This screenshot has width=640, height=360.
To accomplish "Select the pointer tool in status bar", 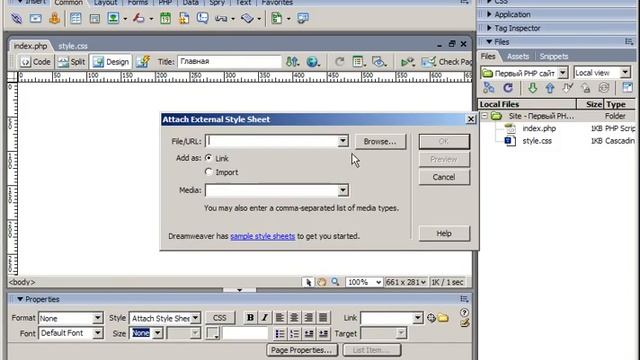I will 309,282.
